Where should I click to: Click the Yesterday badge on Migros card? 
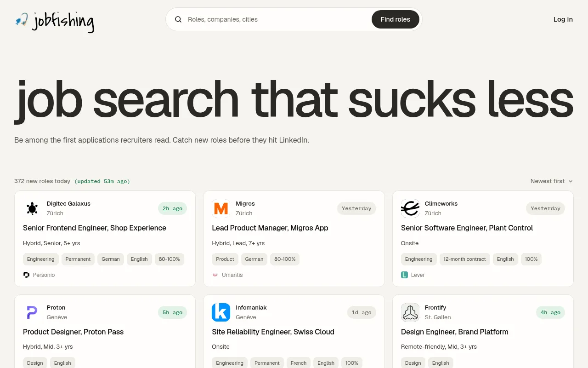356,208
